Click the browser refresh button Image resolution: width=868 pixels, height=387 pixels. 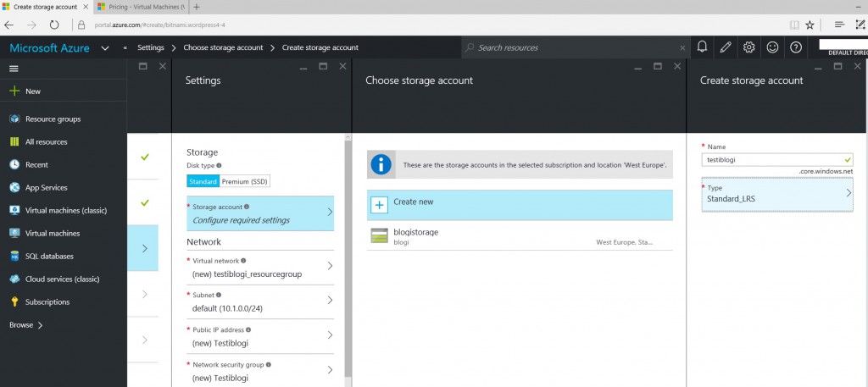pyautogui.click(x=53, y=25)
